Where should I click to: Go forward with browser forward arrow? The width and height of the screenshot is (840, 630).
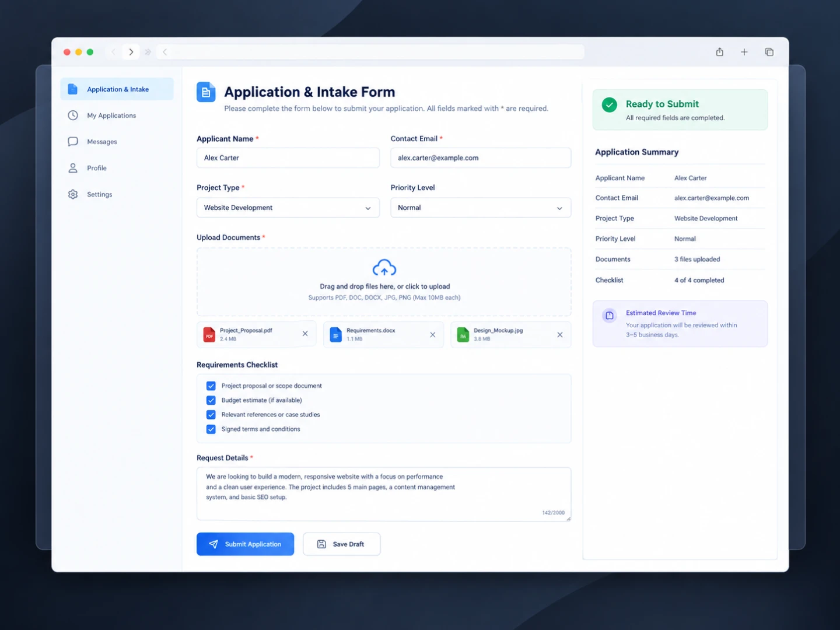point(131,52)
